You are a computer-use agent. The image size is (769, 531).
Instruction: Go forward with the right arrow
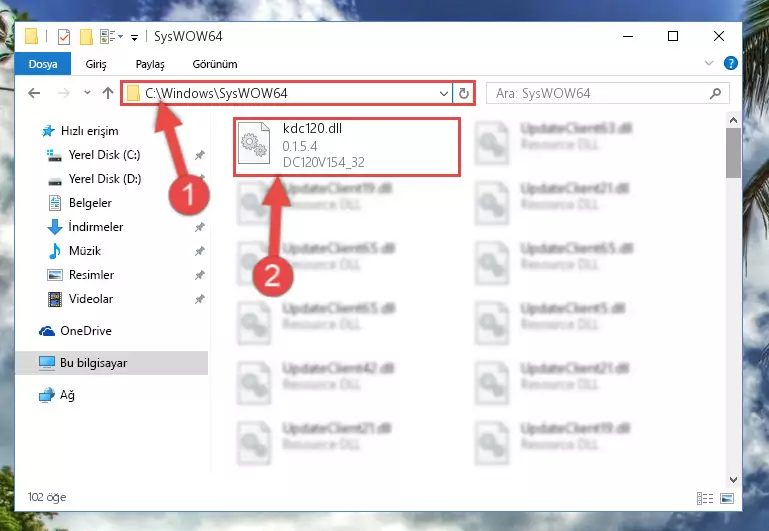point(64,93)
